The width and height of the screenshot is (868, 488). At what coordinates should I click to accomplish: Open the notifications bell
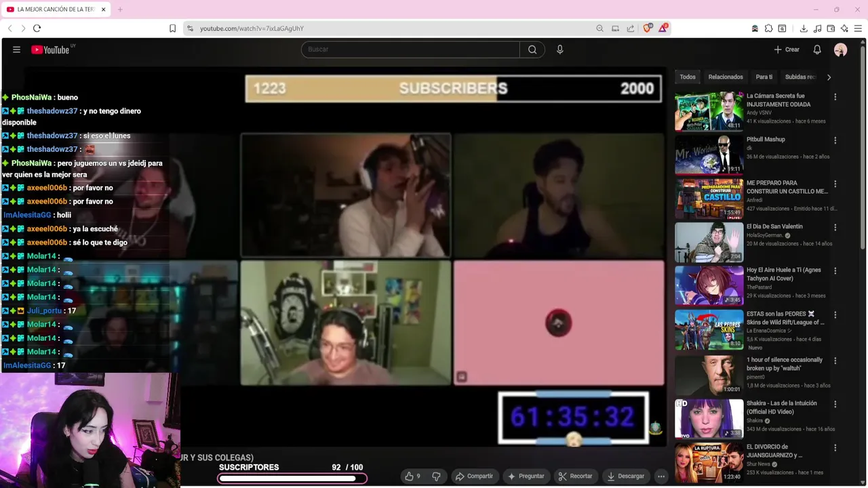pyautogui.click(x=817, y=49)
